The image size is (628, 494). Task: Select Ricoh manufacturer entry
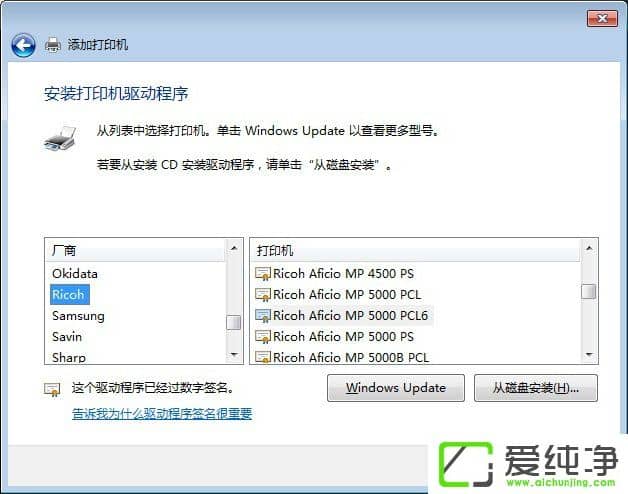(69, 294)
